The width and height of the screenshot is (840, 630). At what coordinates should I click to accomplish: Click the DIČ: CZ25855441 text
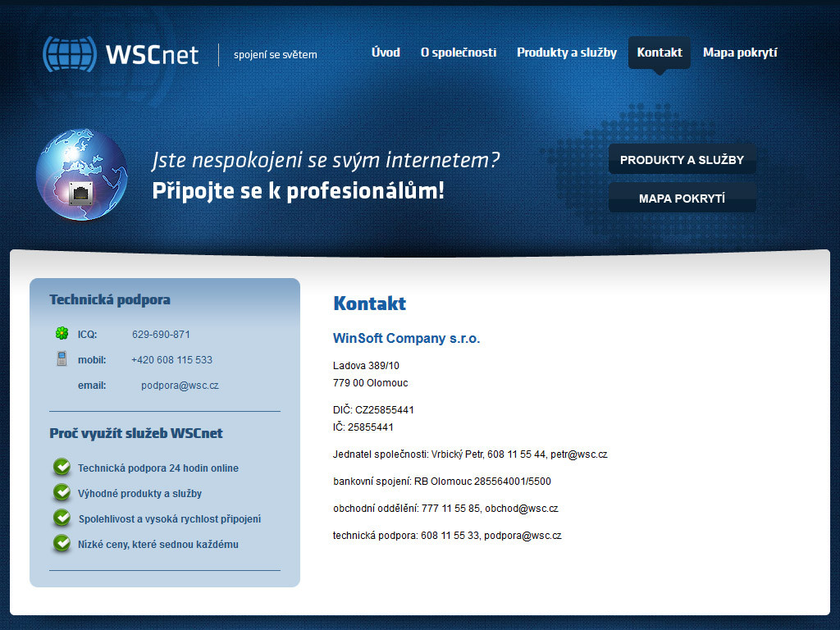(373, 410)
